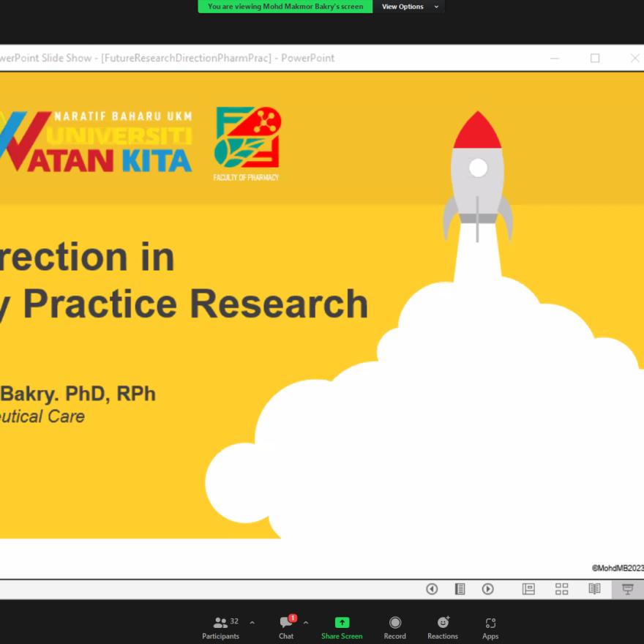
Task: Switch to Reading View
Action: (x=594, y=589)
